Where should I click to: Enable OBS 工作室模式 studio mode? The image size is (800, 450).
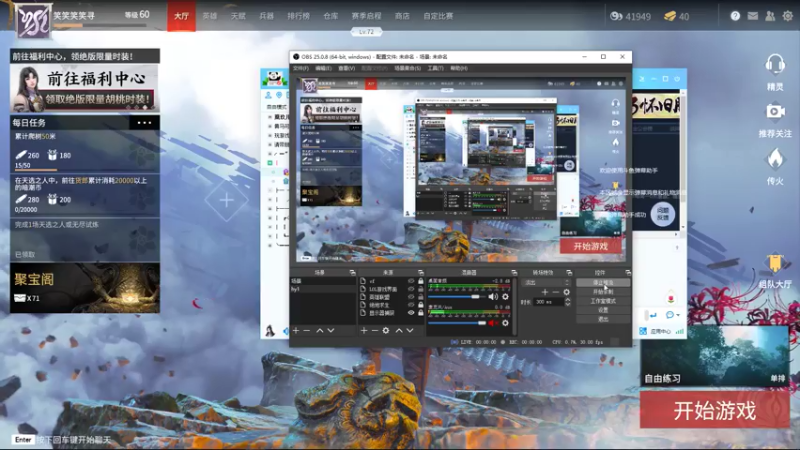[x=603, y=301]
